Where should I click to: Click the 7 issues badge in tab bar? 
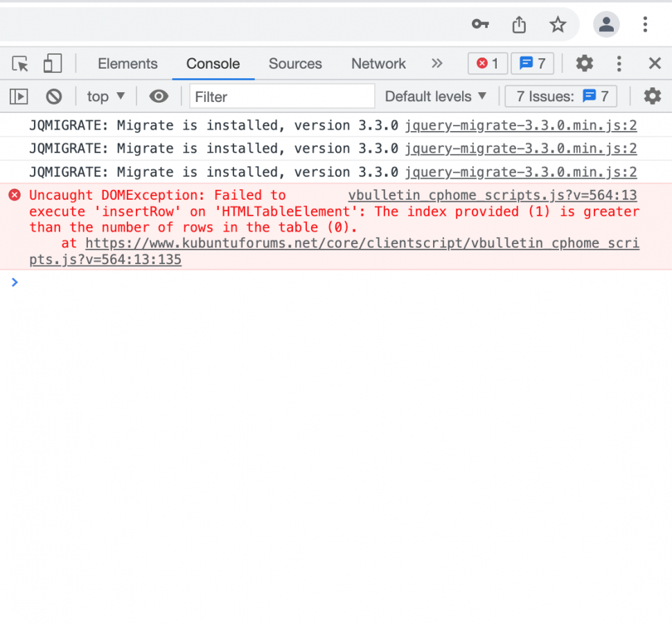tap(532, 64)
